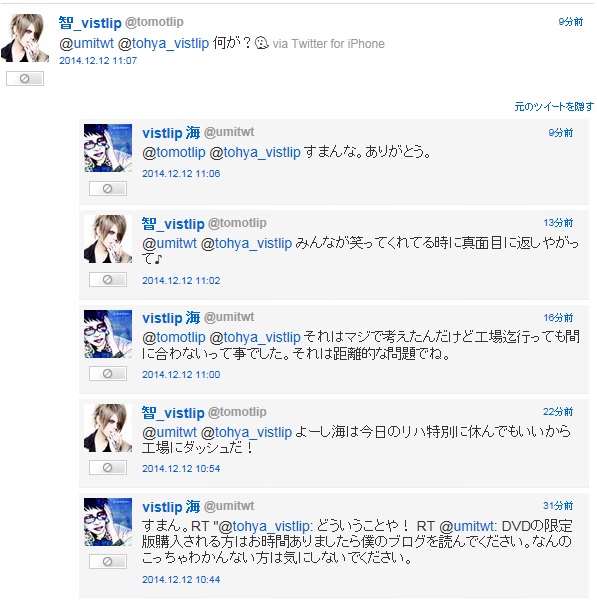Click block icon under 10:54 智_vistlip tweet

[108, 467]
